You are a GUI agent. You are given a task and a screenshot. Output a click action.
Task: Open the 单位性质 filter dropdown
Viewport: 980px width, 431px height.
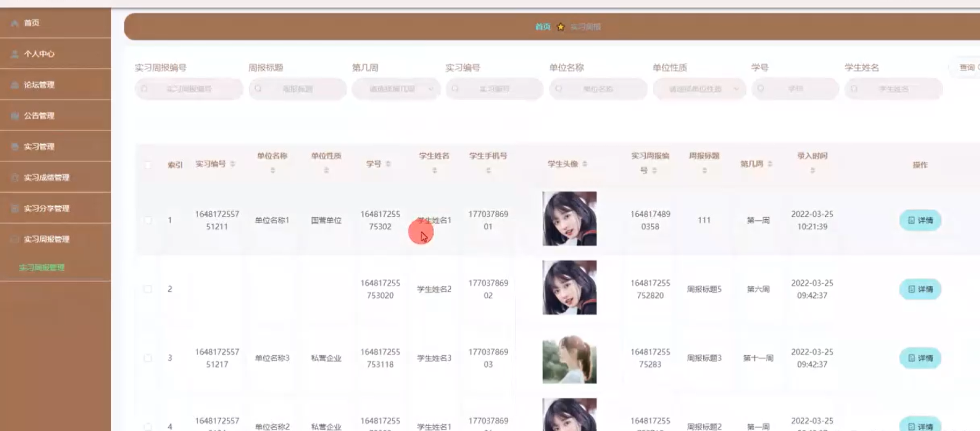(x=700, y=89)
